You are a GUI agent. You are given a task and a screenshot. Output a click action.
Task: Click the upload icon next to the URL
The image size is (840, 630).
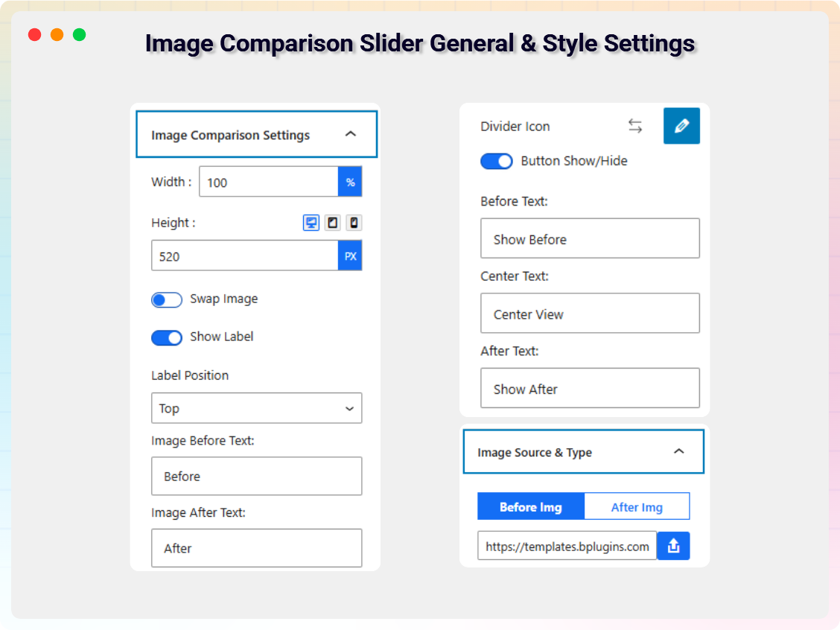[x=673, y=545]
